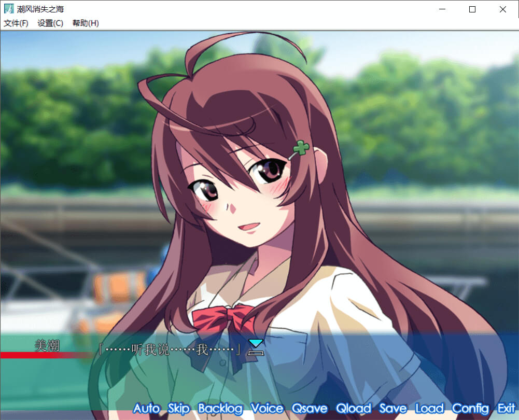Click the dialogue text 听我说
519x420 pixels.
[x=150, y=349]
